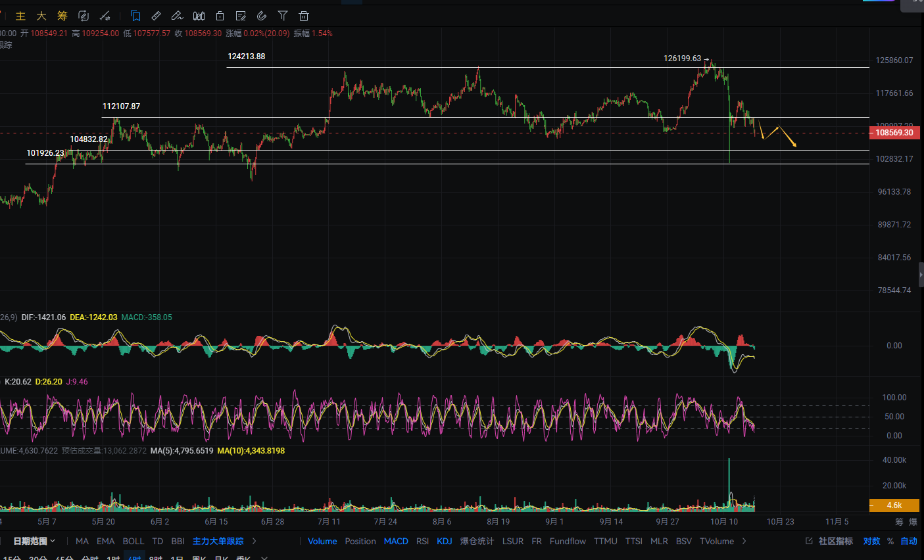This screenshot has width=924, height=560.
Task: Expand more sub-indicators after TVolume
Action: pos(744,541)
